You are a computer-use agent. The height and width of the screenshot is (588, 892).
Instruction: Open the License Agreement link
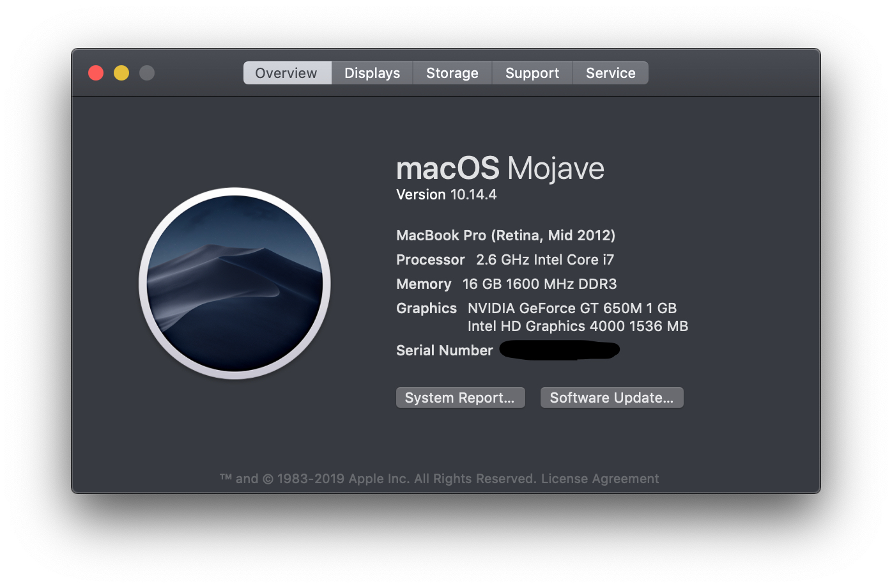[x=600, y=479]
